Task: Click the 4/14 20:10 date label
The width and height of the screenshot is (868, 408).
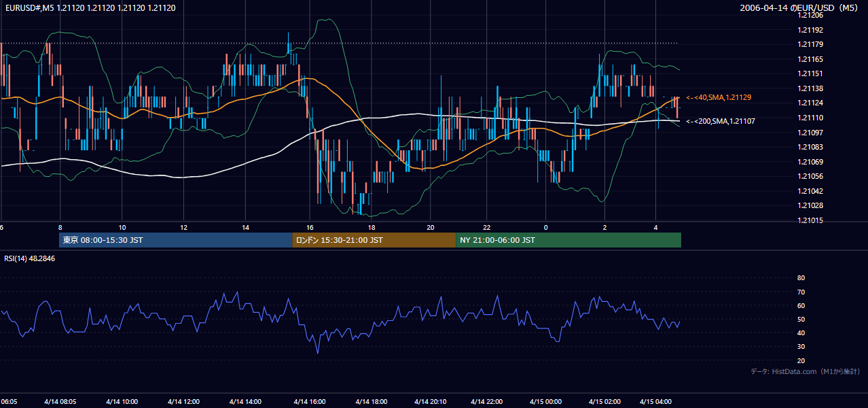Action: tap(431, 402)
